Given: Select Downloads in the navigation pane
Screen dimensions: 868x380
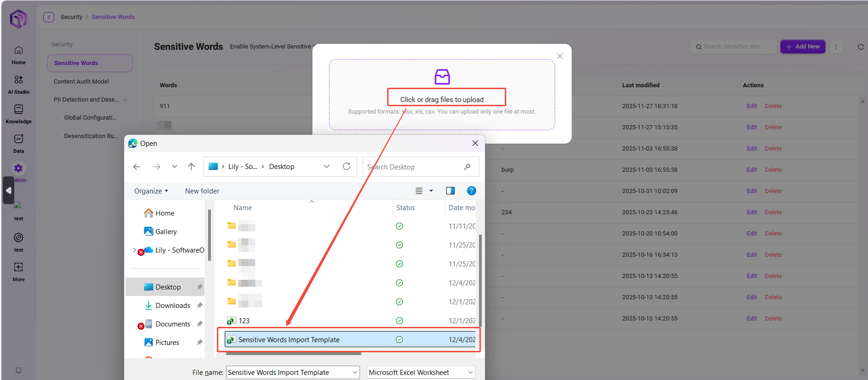Looking at the screenshot, I should click(x=173, y=306).
